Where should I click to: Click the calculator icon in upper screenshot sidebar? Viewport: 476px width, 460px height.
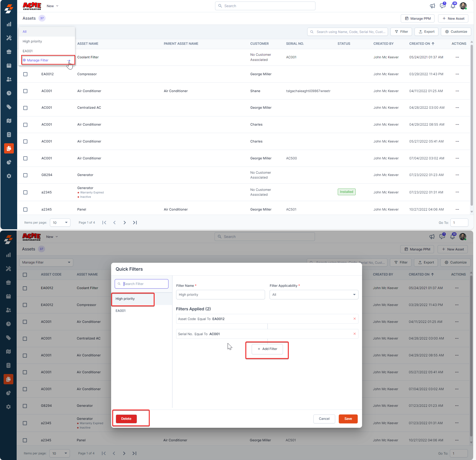9,135
